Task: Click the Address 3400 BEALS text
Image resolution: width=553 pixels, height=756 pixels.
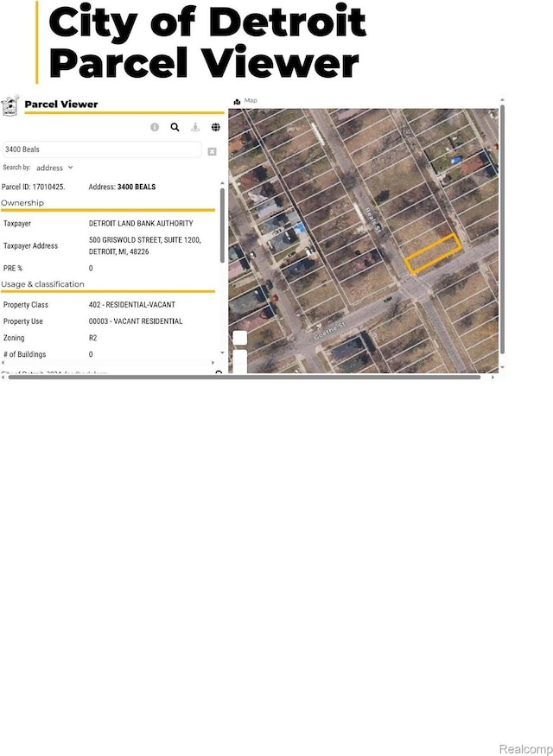Action: pyautogui.click(x=122, y=187)
